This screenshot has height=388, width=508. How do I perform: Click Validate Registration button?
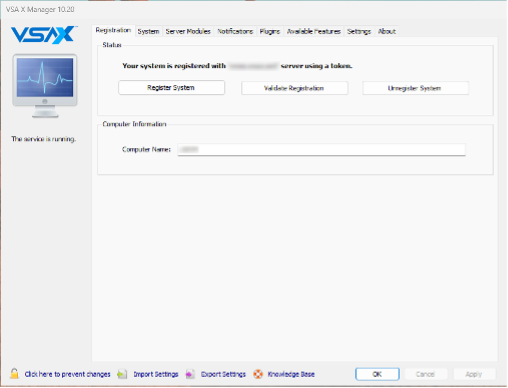(294, 88)
